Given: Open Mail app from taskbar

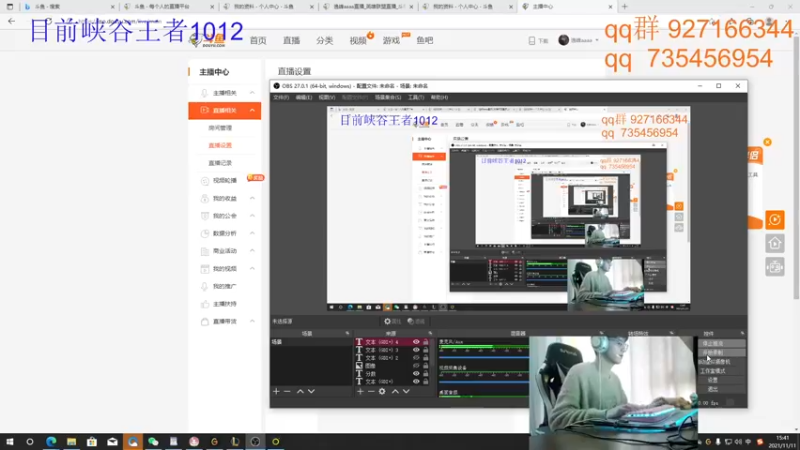Looking at the screenshot, I should (x=112, y=441).
